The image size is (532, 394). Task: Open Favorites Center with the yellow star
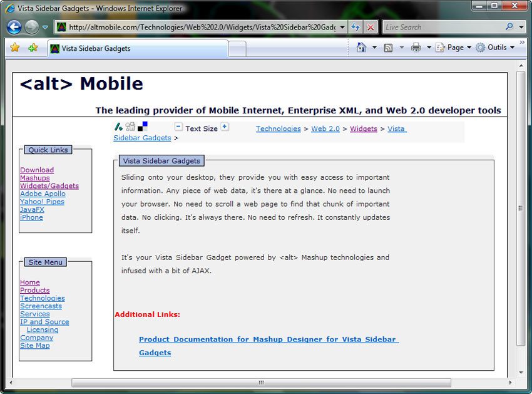(x=15, y=48)
